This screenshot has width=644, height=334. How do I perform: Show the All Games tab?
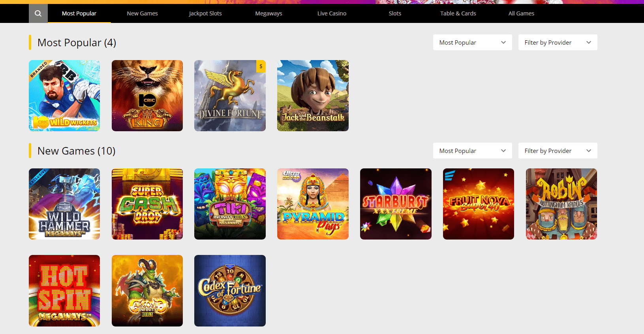521,13
